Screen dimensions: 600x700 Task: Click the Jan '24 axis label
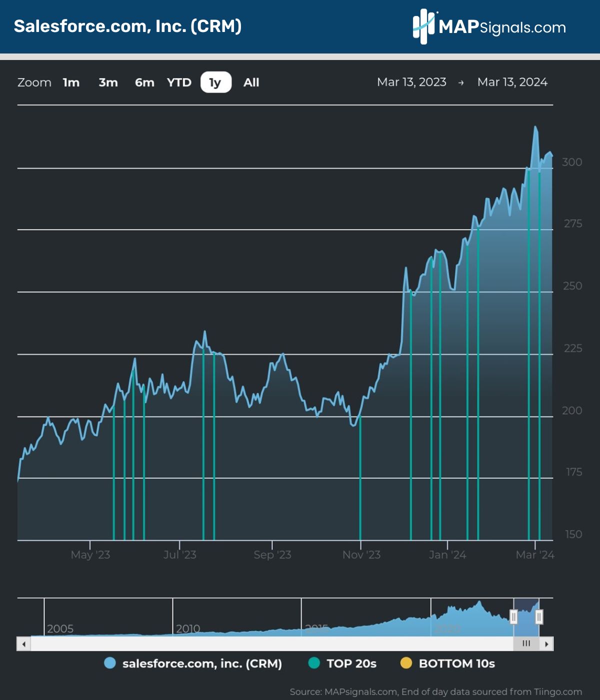click(x=447, y=554)
